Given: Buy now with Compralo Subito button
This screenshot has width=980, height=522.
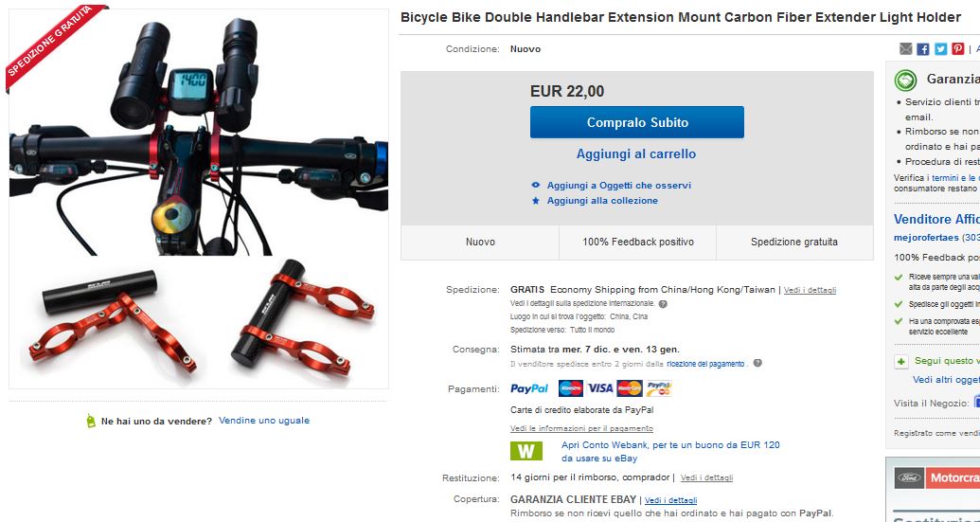Looking at the screenshot, I should point(637,122).
